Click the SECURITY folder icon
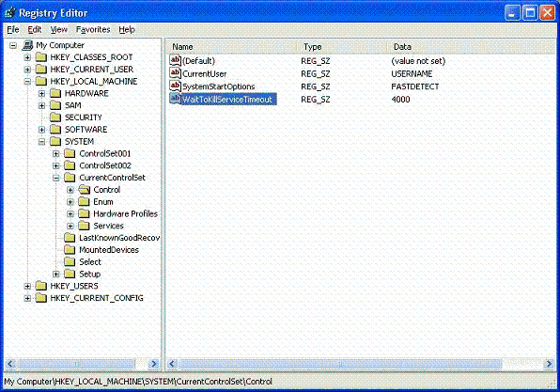This screenshot has height=392, width=560. click(55, 118)
